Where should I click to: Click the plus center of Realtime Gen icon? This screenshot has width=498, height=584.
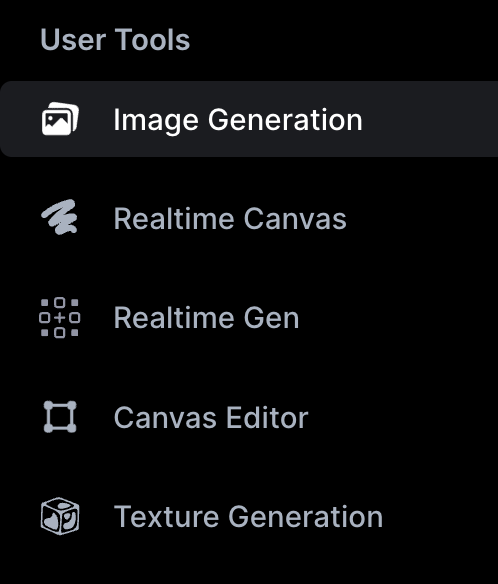(x=60, y=318)
